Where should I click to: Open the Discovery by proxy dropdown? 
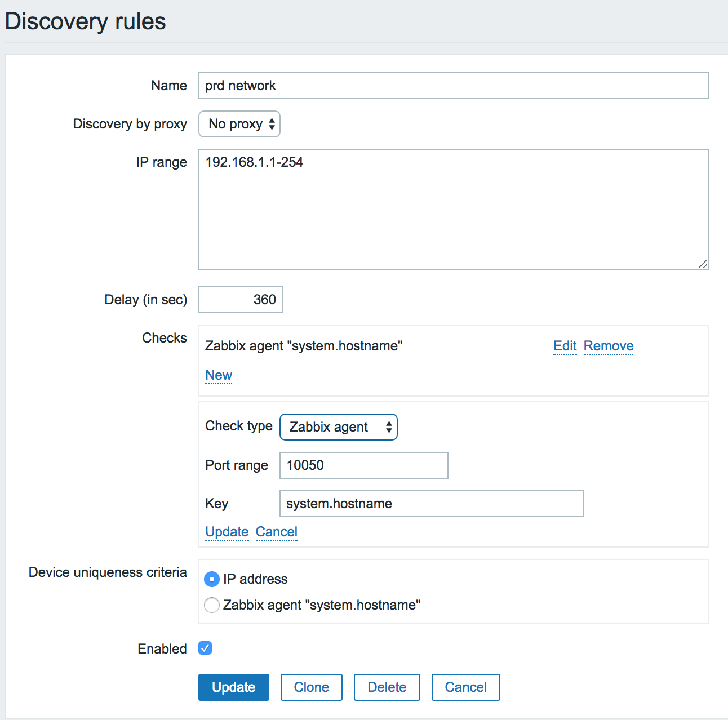(239, 124)
